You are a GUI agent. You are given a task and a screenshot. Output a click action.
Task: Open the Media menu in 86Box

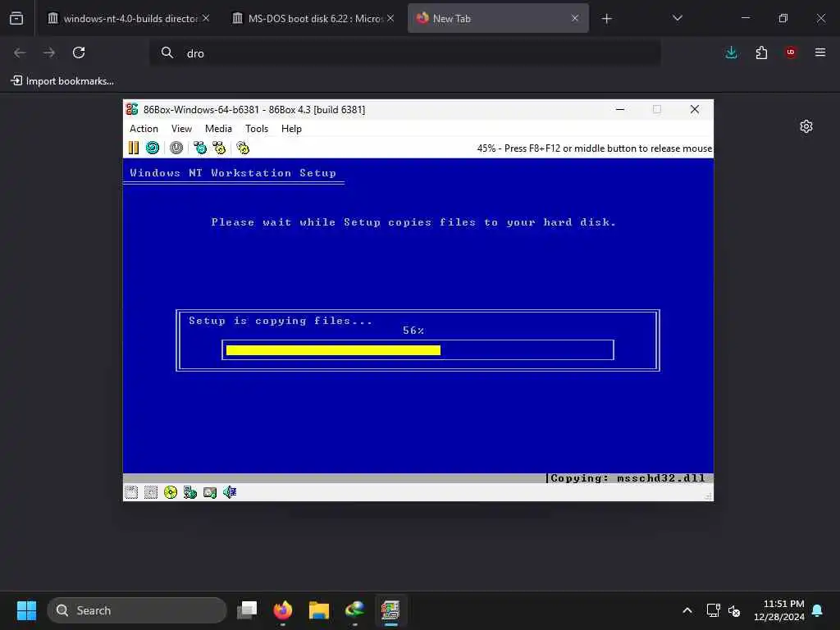tap(218, 129)
